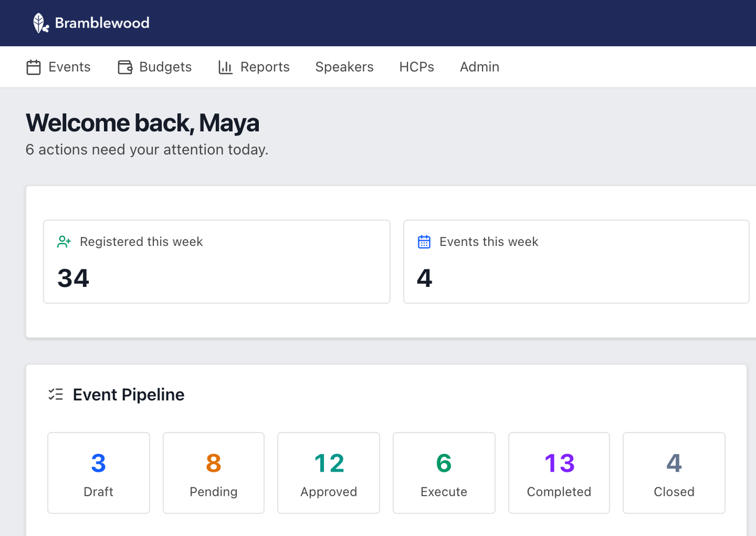Select the Completed pipeline stage card
The image size is (756, 536).
tap(559, 473)
